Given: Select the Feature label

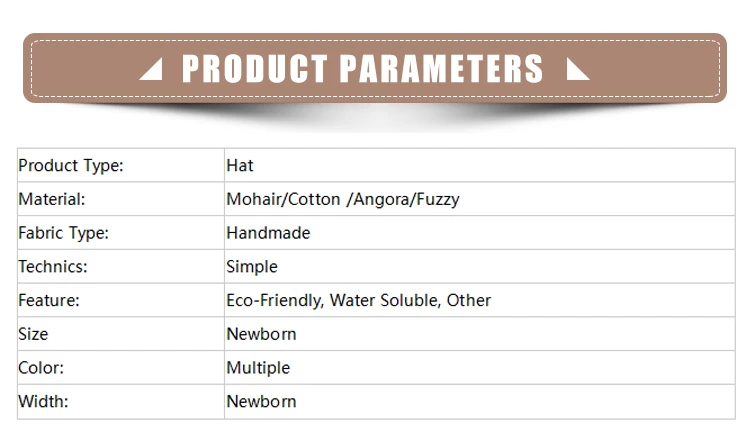Looking at the screenshot, I should tap(49, 300).
